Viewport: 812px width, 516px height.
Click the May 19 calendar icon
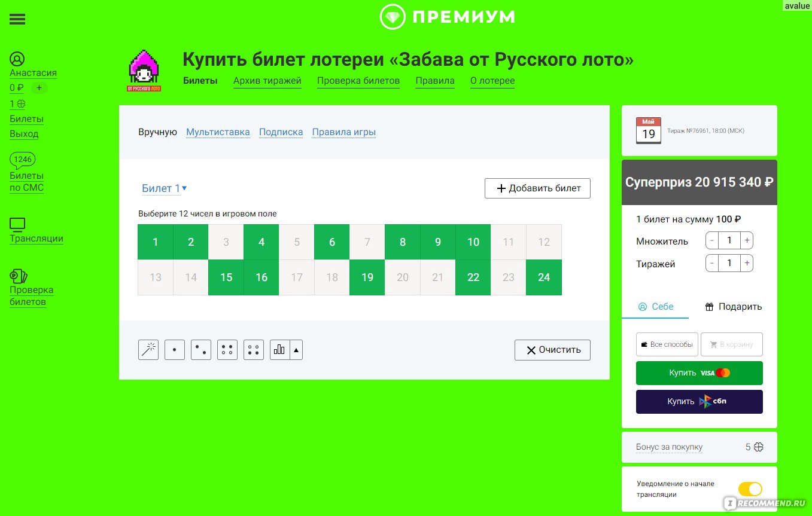[649, 130]
